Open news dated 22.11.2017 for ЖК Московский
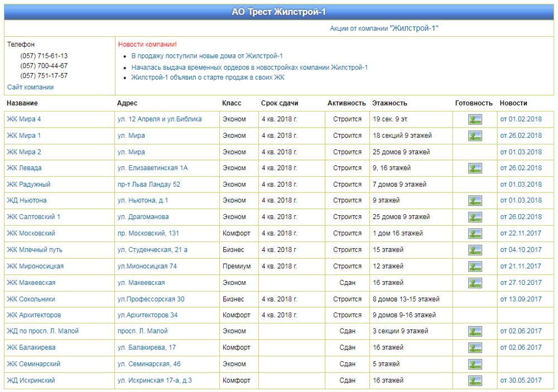This screenshot has height=392, width=558. click(x=520, y=233)
